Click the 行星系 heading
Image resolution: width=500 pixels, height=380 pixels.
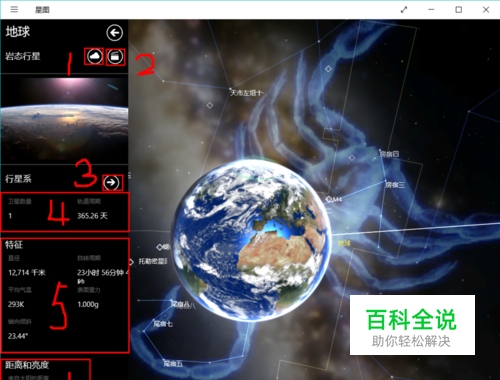pos(18,179)
